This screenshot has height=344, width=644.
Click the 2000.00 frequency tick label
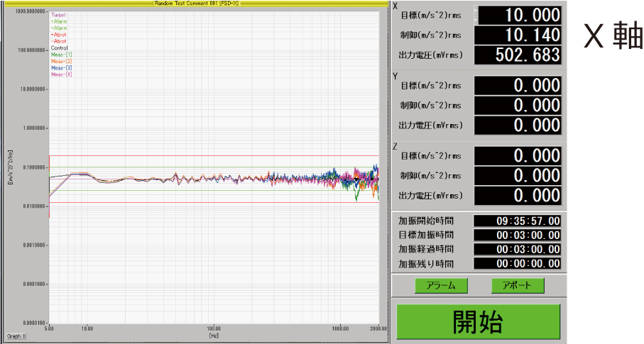pos(378,328)
